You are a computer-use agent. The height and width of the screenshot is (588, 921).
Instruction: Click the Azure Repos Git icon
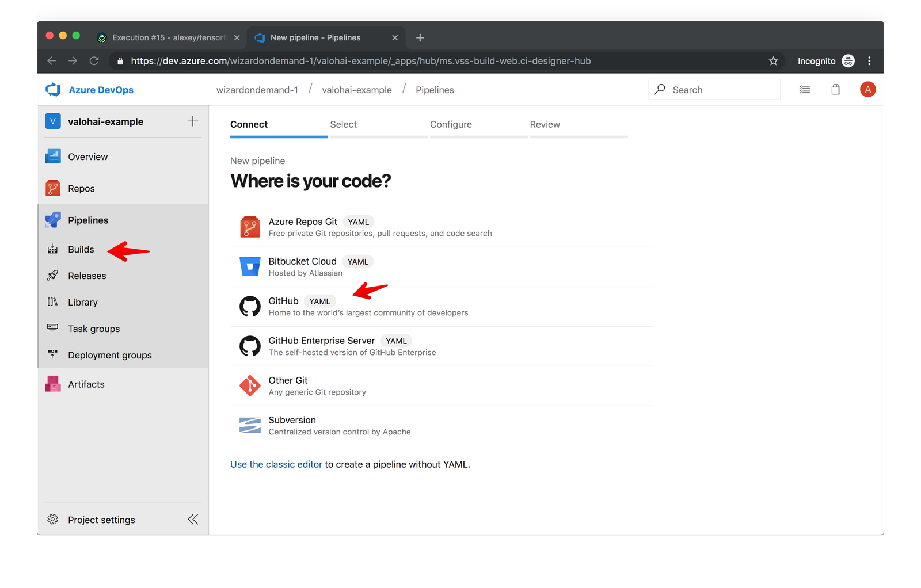[250, 227]
